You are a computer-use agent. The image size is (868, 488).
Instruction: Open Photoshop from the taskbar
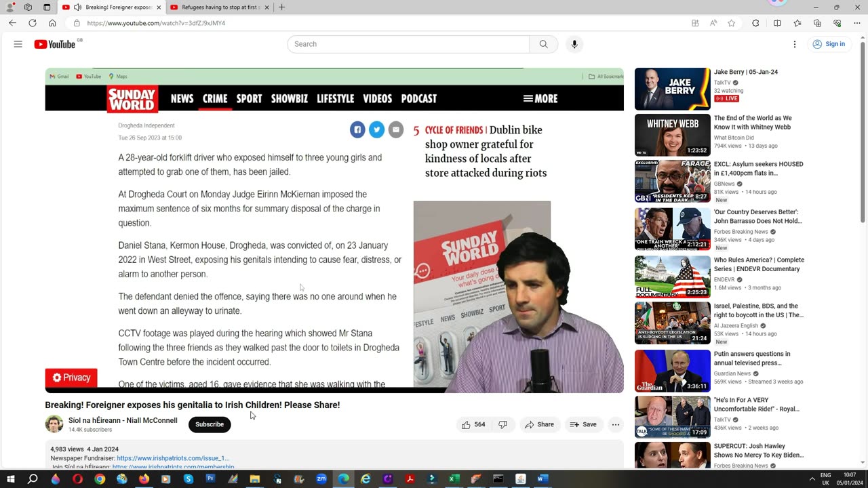pyautogui.click(x=210, y=479)
